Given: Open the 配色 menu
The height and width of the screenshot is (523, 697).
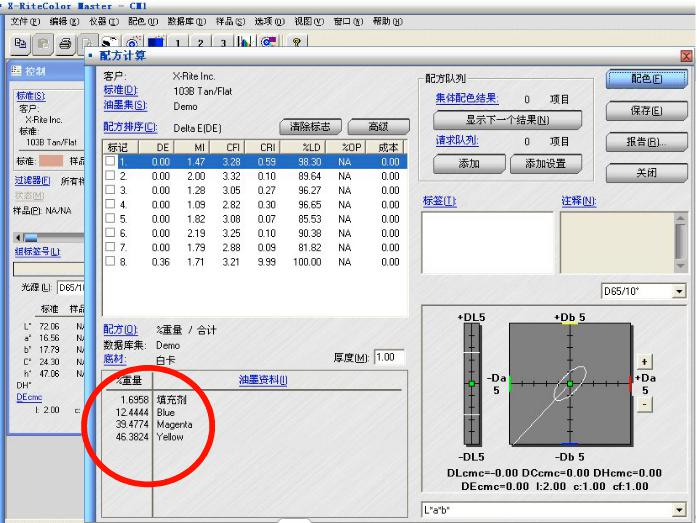Looking at the screenshot, I should click(x=143, y=21).
